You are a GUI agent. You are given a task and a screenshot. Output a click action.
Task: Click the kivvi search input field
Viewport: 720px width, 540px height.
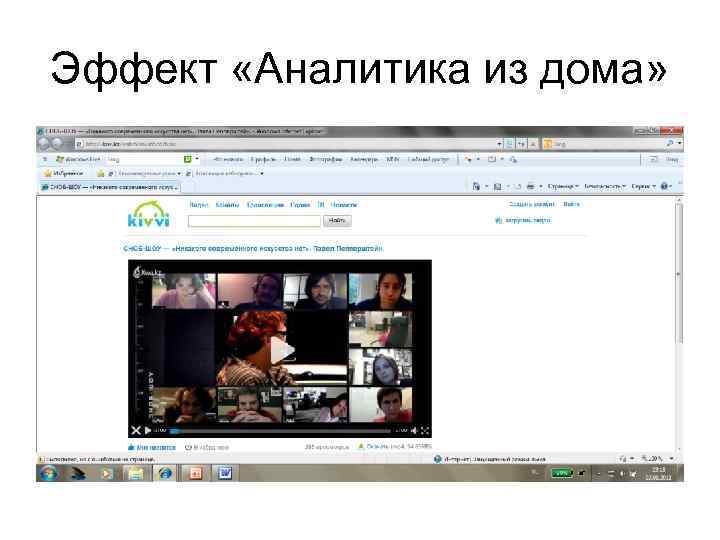254,221
